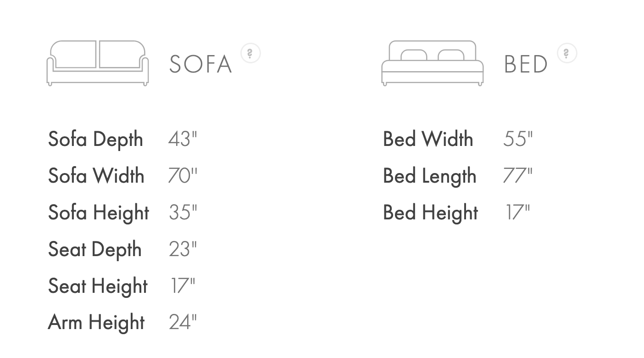Click the Sofa Depth label
This screenshot has height=358, width=644.
(x=95, y=139)
